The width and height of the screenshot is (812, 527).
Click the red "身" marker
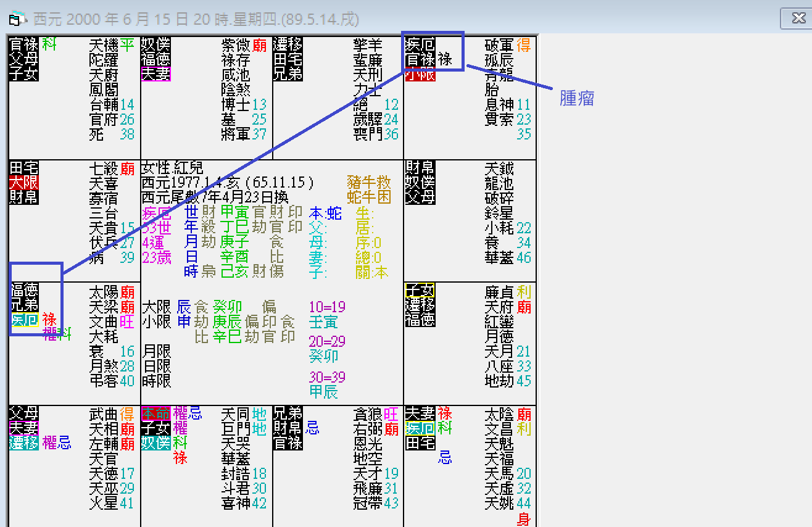[x=524, y=519]
